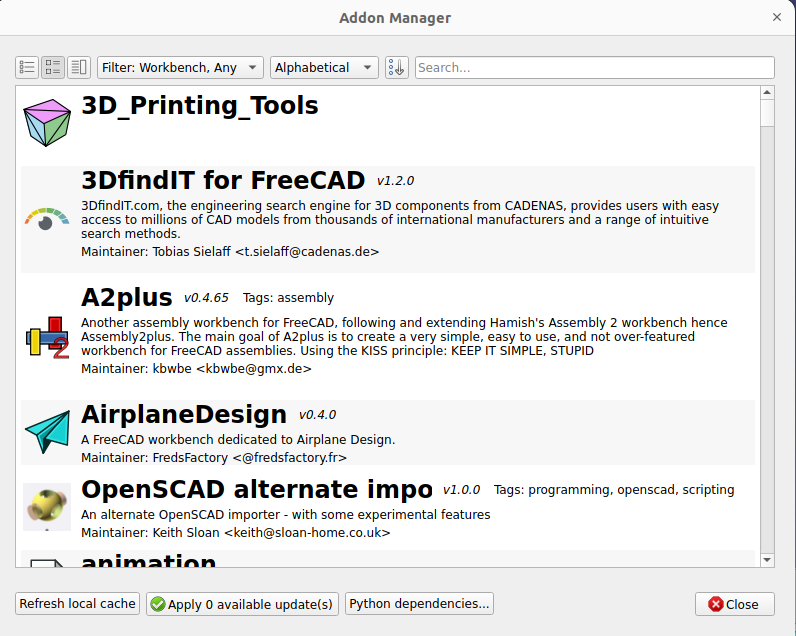Screen dimensions: 796x636
Task: Click the v1.2.0 version label
Action: pos(395,181)
